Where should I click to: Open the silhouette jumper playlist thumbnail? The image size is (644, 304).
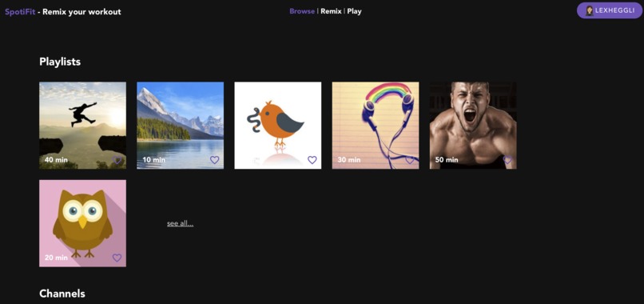82,126
